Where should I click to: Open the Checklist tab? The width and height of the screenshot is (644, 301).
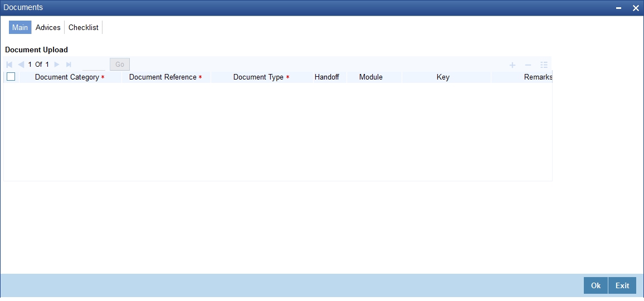[x=84, y=27]
